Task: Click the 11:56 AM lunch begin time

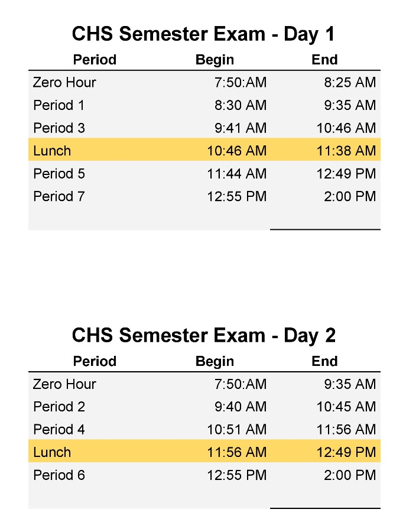Action: point(237,452)
